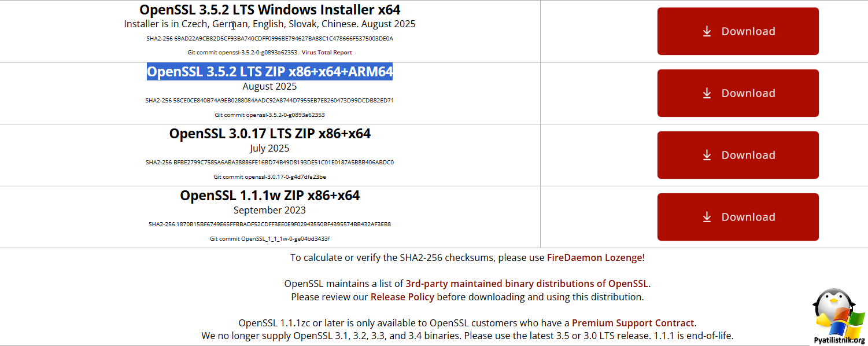Click the OpenSSL 1.1.1w ZIP heading

click(x=269, y=196)
